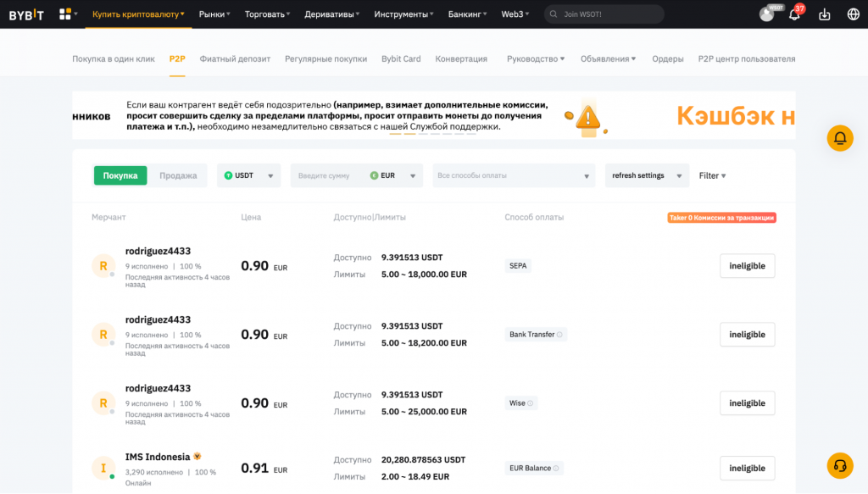Click the Мерчант column header
The height and width of the screenshot is (494, 868).
pyautogui.click(x=108, y=218)
